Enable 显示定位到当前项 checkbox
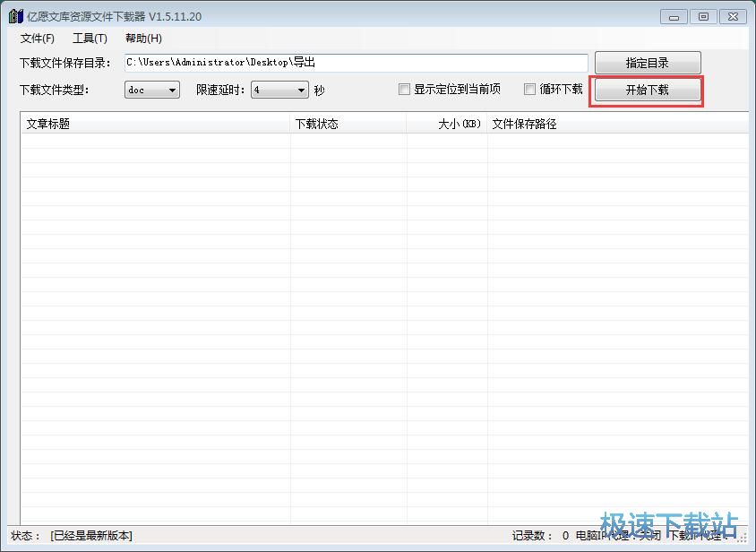Screen dimensions: 756x552 pyautogui.click(x=404, y=90)
